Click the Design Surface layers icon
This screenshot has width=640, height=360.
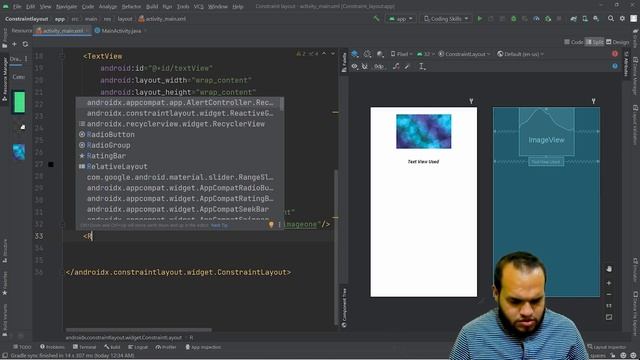(x=355, y=54)
